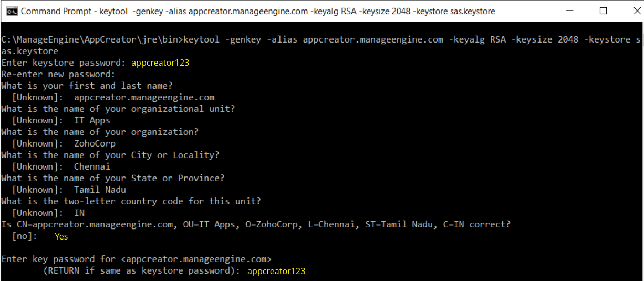This screenshot has width=644, height=281.
Task: Click the keytool -genkey command line
Action: coord(321,39)
